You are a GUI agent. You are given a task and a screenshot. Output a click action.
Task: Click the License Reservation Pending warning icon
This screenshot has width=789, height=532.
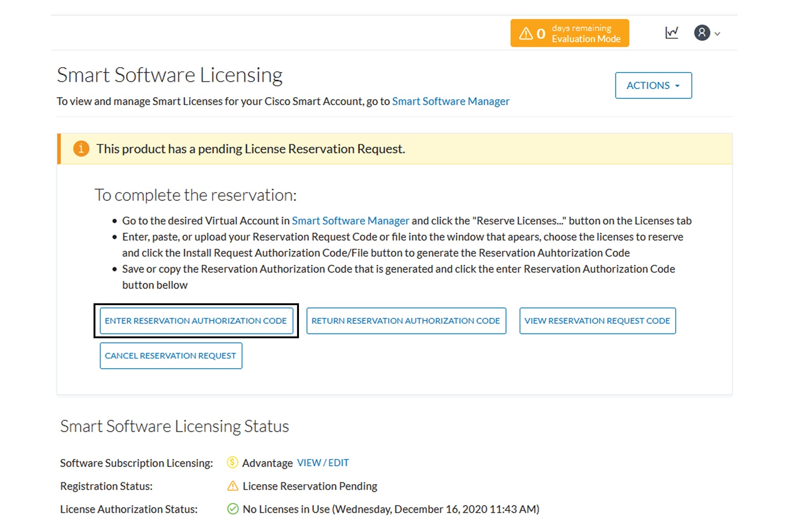[233, 485]
